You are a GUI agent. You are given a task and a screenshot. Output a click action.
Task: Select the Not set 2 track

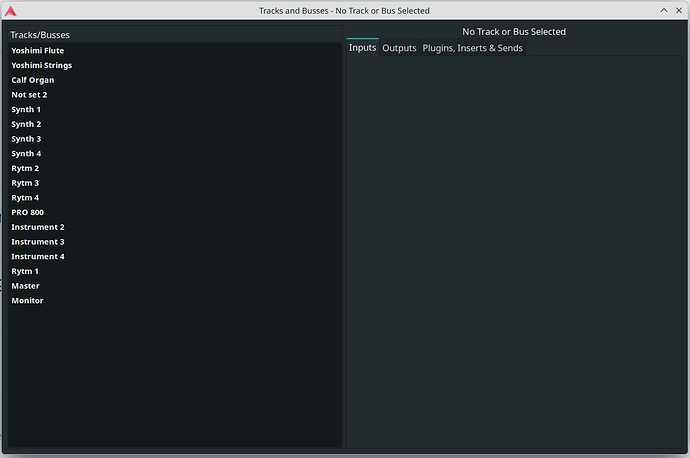pos(175,95)
